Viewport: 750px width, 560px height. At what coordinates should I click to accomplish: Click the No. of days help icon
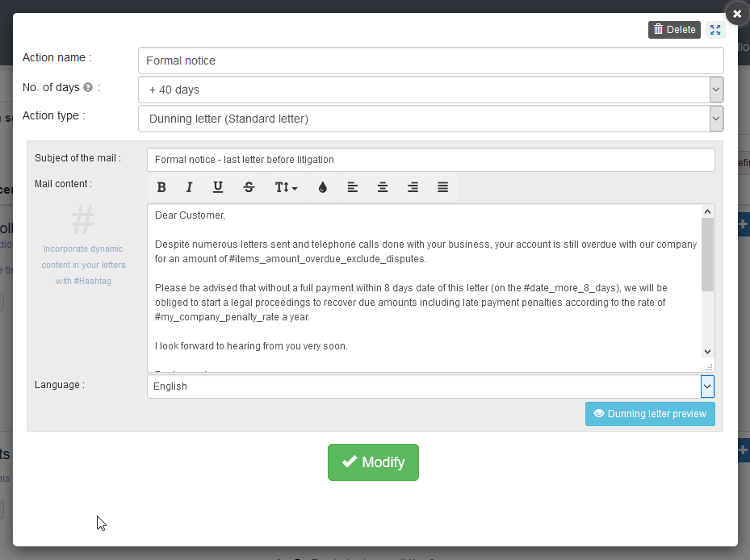88,87
